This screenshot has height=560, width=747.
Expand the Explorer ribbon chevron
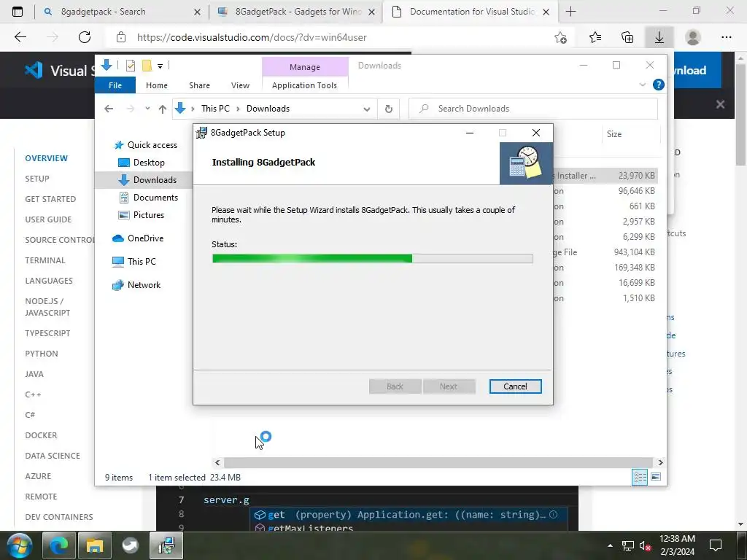tap(642, 85)
